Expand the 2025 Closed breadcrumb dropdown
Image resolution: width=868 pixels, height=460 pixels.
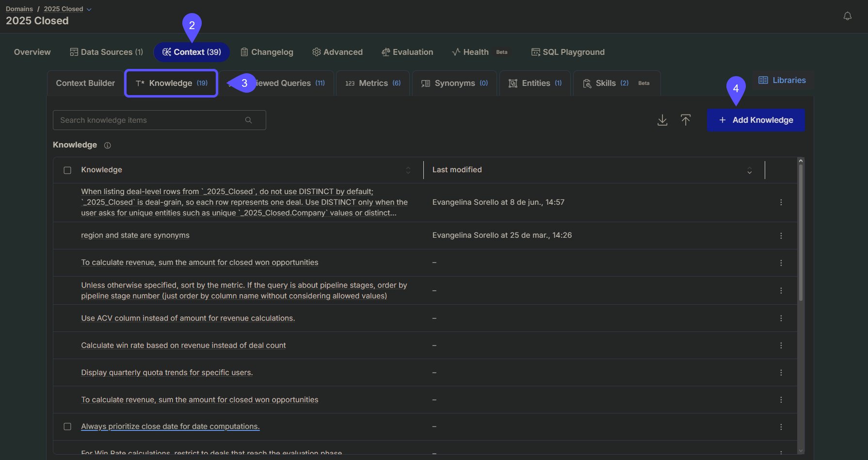(89, 9)
